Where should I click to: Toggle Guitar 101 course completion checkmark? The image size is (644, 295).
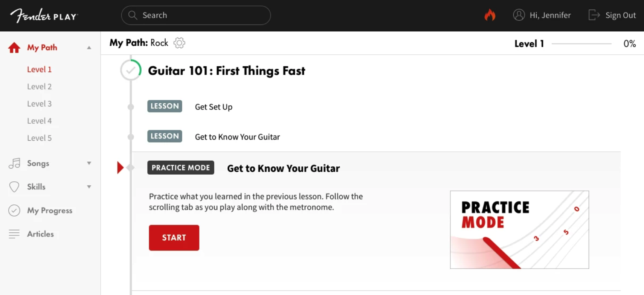pyautogui.click(x=131, y=70)
